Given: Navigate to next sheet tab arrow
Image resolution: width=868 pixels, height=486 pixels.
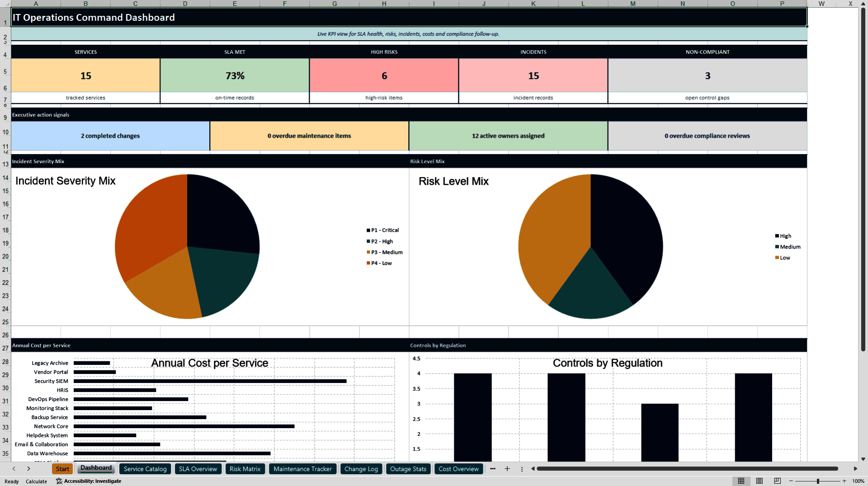Looking at the screenshot, I should [28, 469].
